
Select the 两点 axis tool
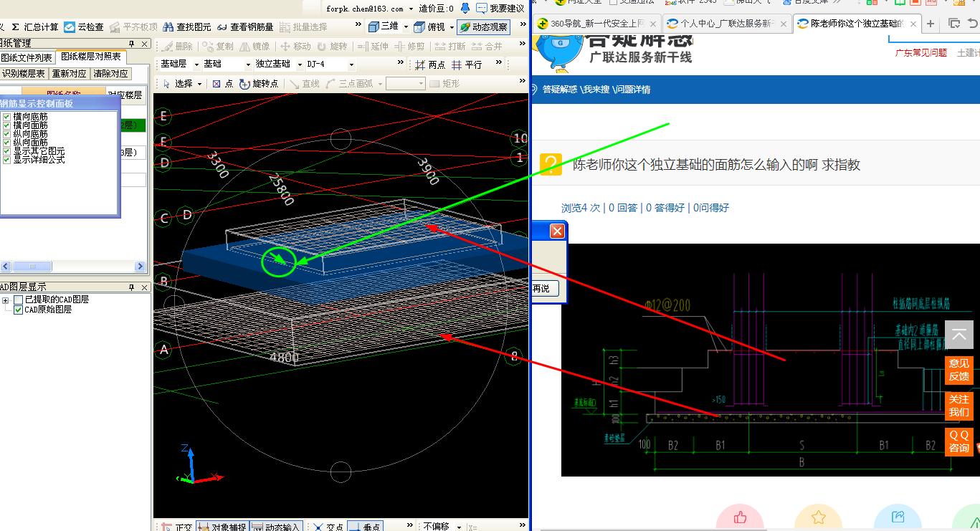click(x=430, y=65)
